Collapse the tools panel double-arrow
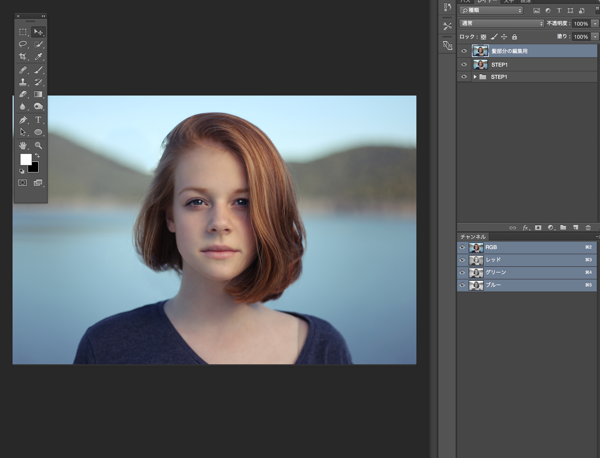The width and height of the screenshot is (600, 458). (x=43, y=16)
